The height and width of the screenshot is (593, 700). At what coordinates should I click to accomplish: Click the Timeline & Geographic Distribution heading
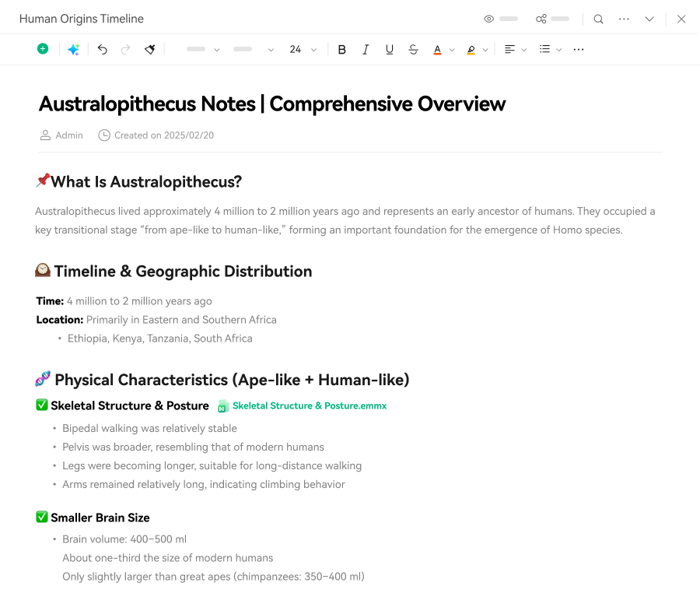tap(183, 272)
